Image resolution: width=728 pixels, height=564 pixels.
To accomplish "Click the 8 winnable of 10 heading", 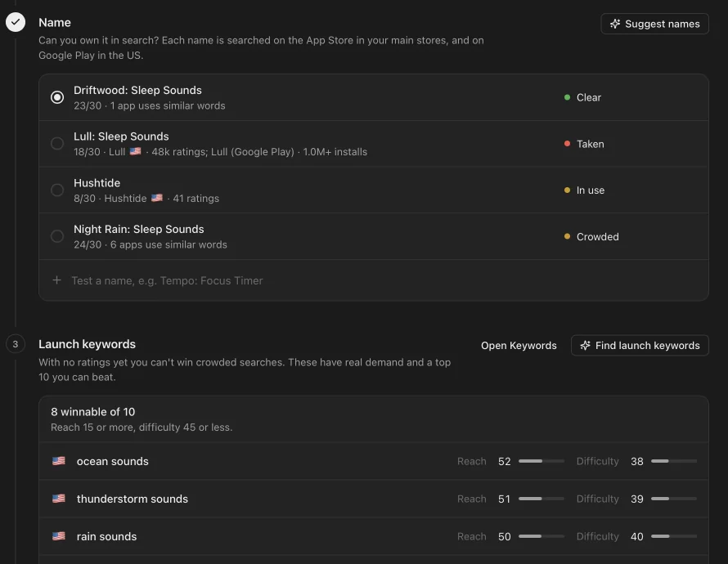I will (x=93, y=411).
